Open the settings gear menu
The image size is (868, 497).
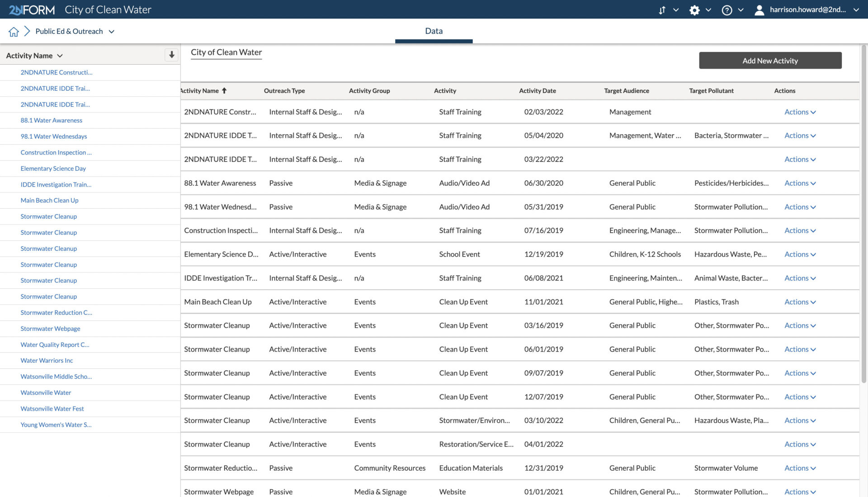tap(694, 10)
